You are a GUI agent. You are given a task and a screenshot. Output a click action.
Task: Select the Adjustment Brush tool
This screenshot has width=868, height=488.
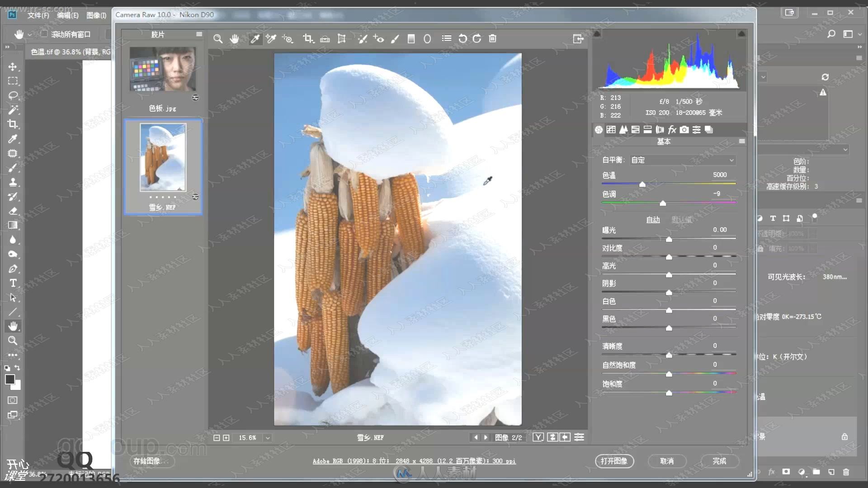coord(395,39)
